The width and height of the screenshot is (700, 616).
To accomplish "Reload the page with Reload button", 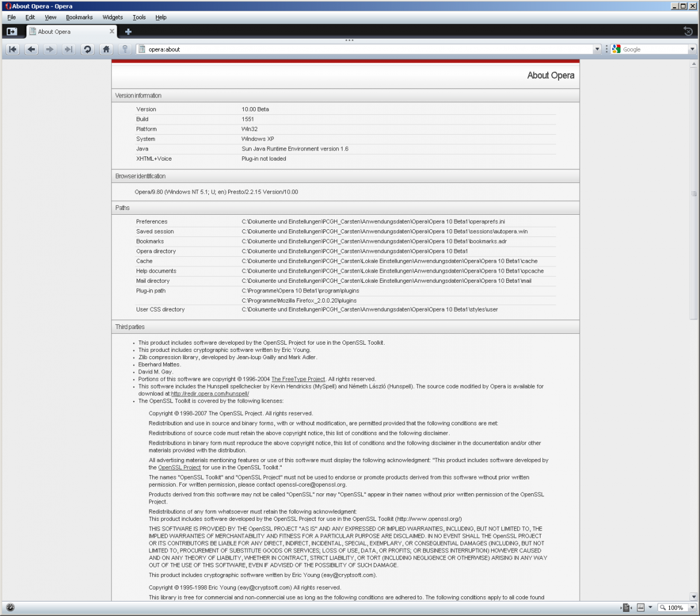I will click(x=87, y=49).
